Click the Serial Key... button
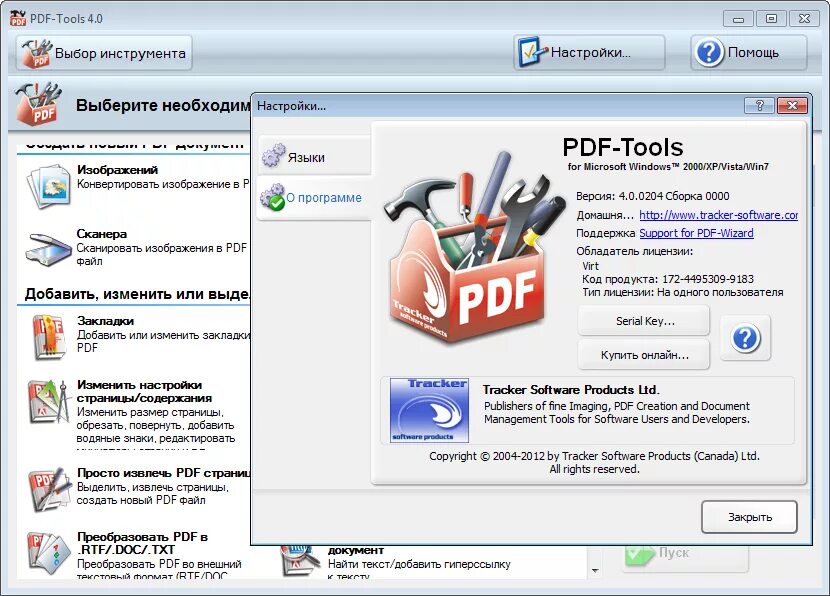This screenshot has height=596, width=830. 644,321
